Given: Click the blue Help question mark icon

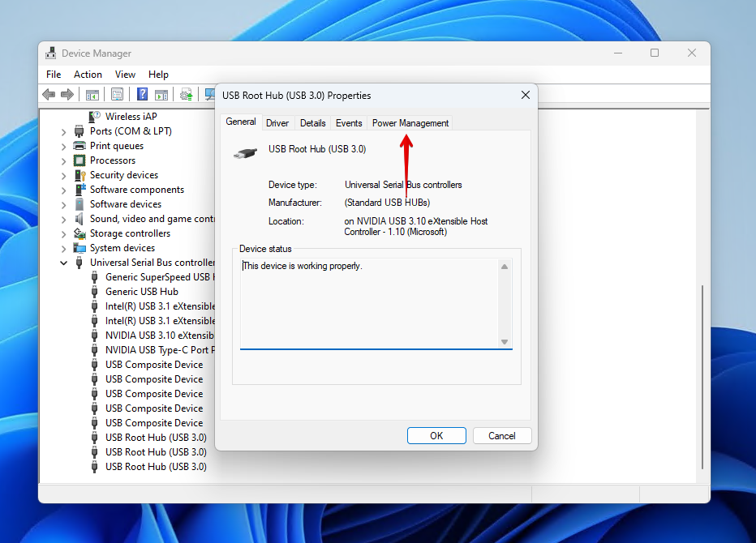Looking at the screenshot, I should pos(142,95).
